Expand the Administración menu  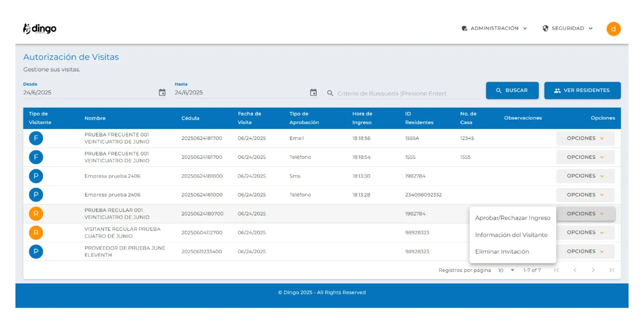tap(494, 28)
